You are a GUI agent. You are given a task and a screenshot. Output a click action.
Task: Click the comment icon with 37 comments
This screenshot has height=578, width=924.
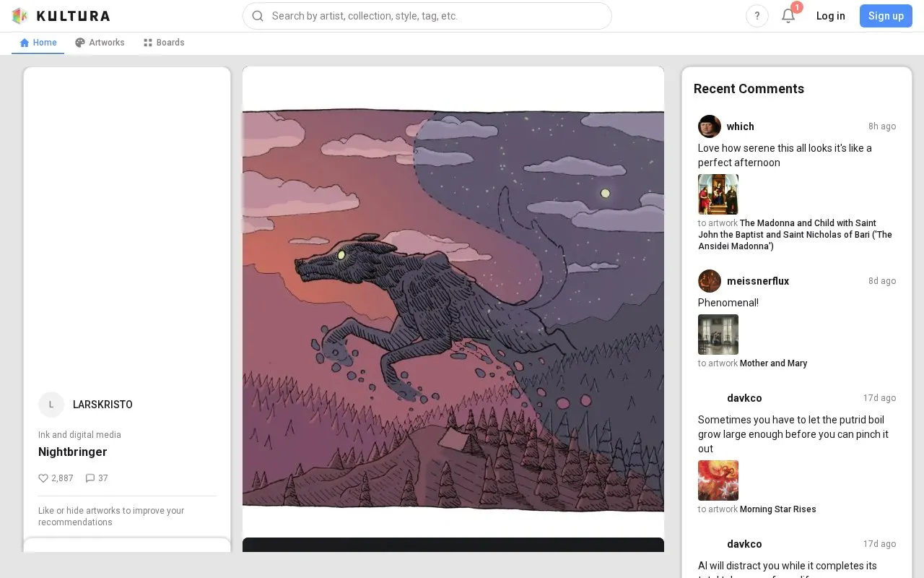point(90,478)
